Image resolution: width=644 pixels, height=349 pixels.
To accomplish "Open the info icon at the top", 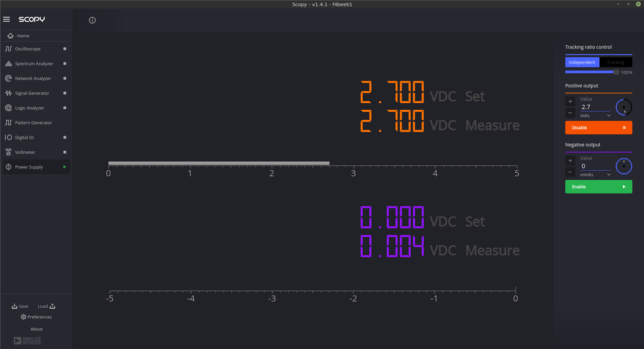I will click(92, 20).
